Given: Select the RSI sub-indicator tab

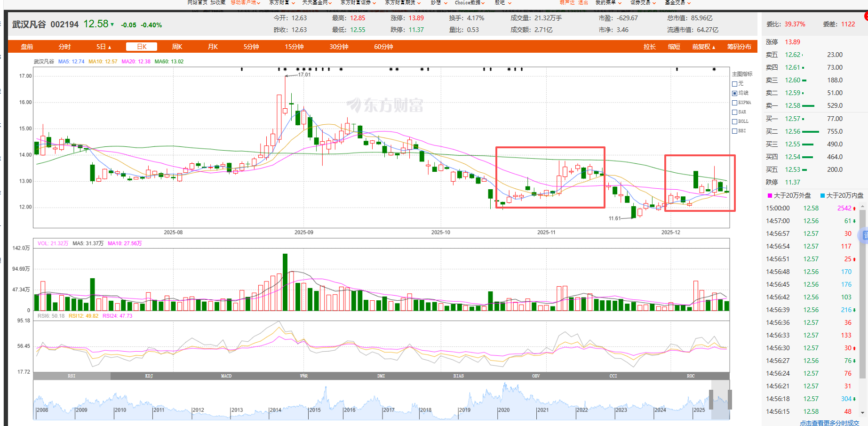Looking at the screenshot, I should point(72,376).
